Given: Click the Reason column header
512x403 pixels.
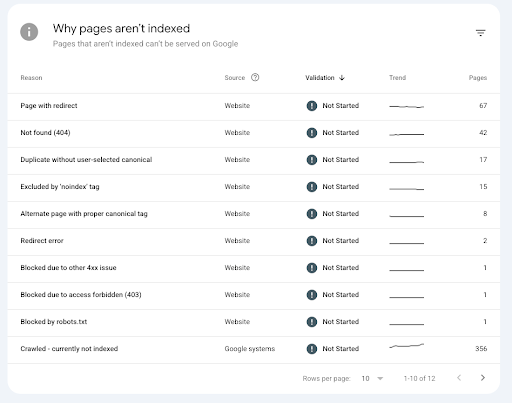Looking at the screenshot, I should (31, 78).
